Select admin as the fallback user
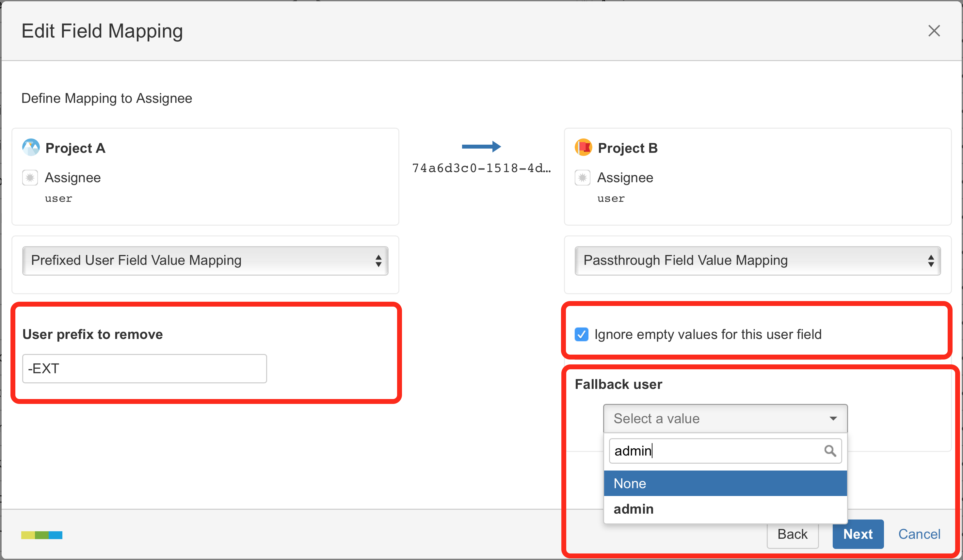 pos(634,509)
